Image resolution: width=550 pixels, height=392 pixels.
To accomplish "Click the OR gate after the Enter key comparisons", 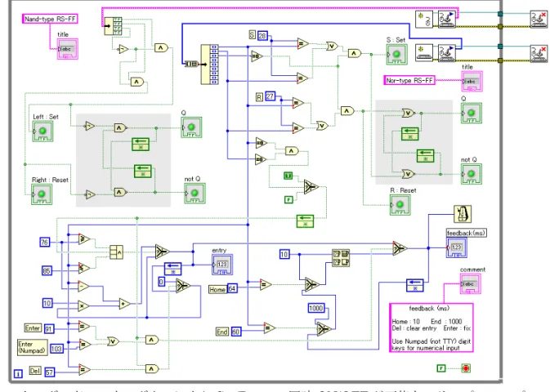I will coord(113,341).
